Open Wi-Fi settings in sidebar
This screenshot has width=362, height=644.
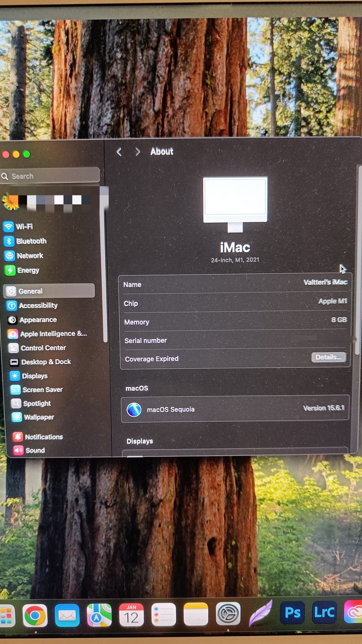point(18,226)
